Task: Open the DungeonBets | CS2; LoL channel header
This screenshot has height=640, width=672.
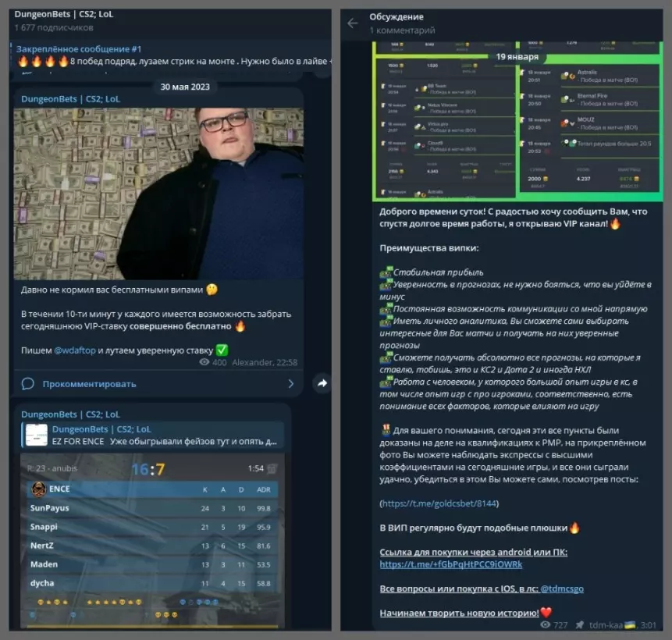Action: click(64, 14)
